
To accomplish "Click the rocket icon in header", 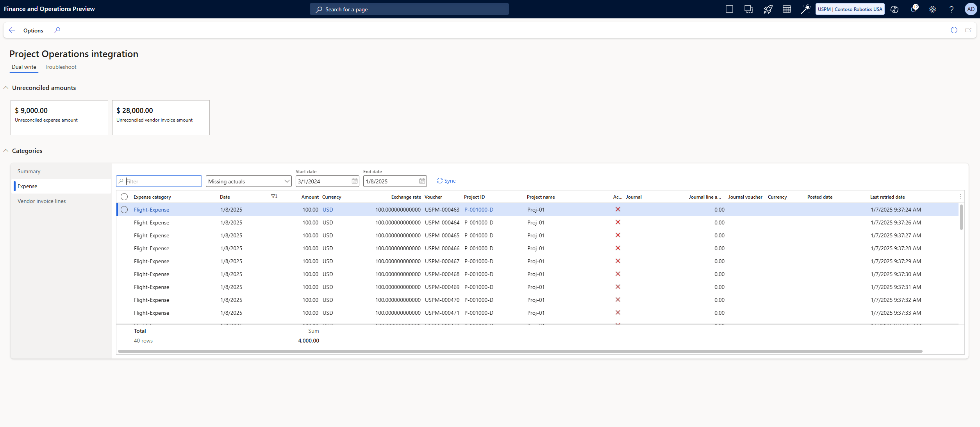I will click(768, 9).
